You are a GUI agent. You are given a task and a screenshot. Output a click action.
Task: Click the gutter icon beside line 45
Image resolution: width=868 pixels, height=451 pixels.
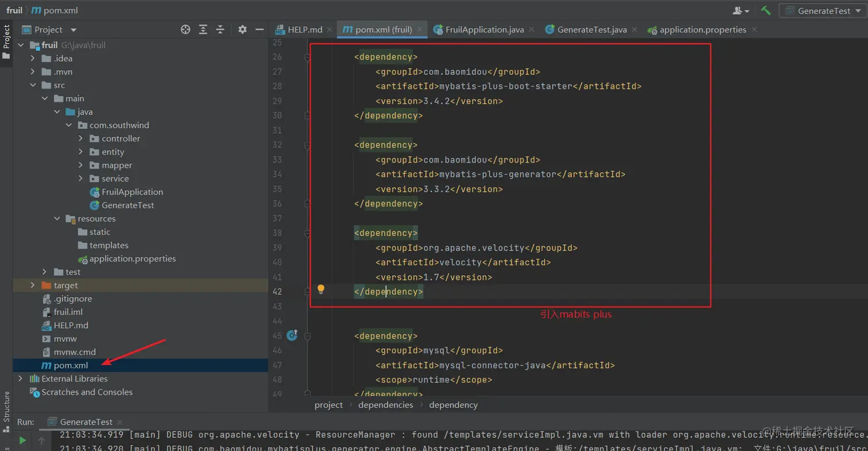292,335
